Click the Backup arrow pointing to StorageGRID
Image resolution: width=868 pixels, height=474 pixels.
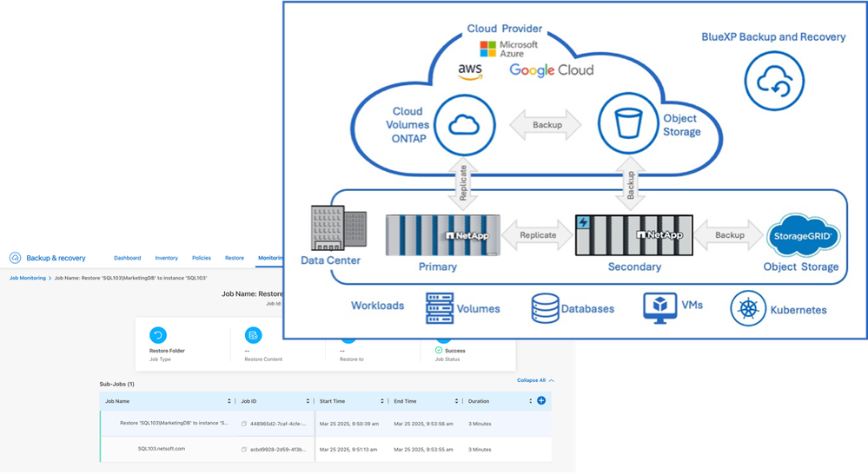point(730,235)
